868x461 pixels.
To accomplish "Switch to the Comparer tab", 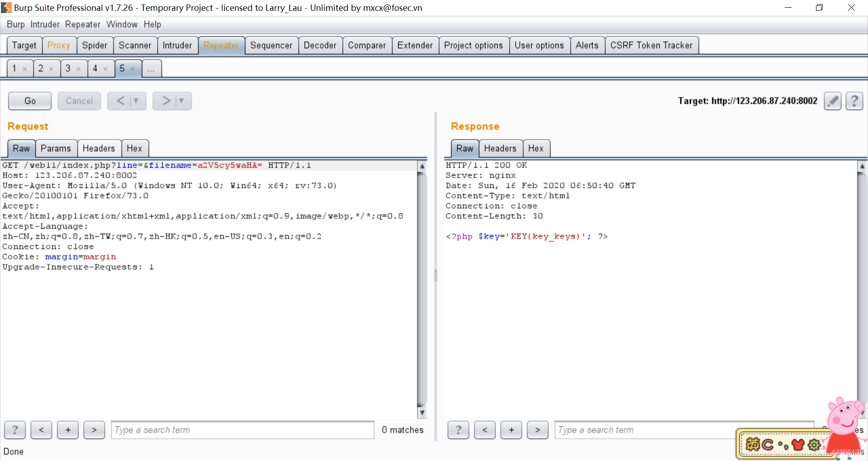I will tap(367, 45).
